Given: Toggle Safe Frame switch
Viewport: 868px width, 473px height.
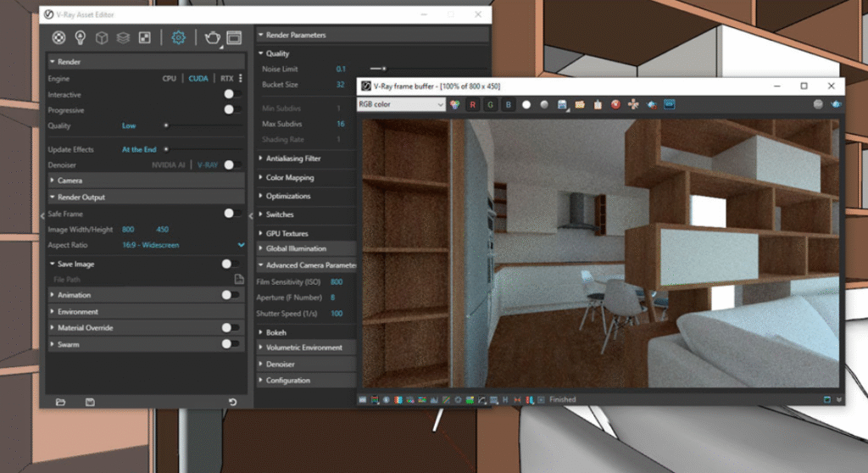Looking at the screenshot, I should point(232,214).
